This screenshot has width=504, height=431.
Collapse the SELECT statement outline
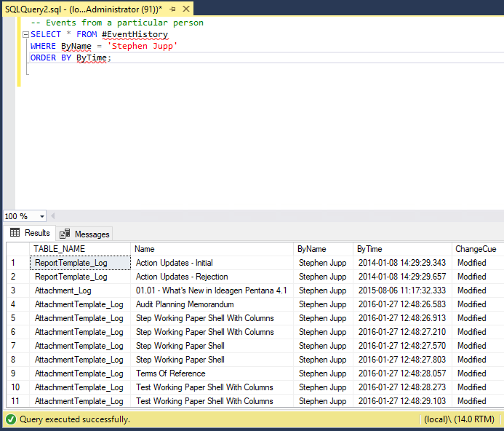[25, 34]
